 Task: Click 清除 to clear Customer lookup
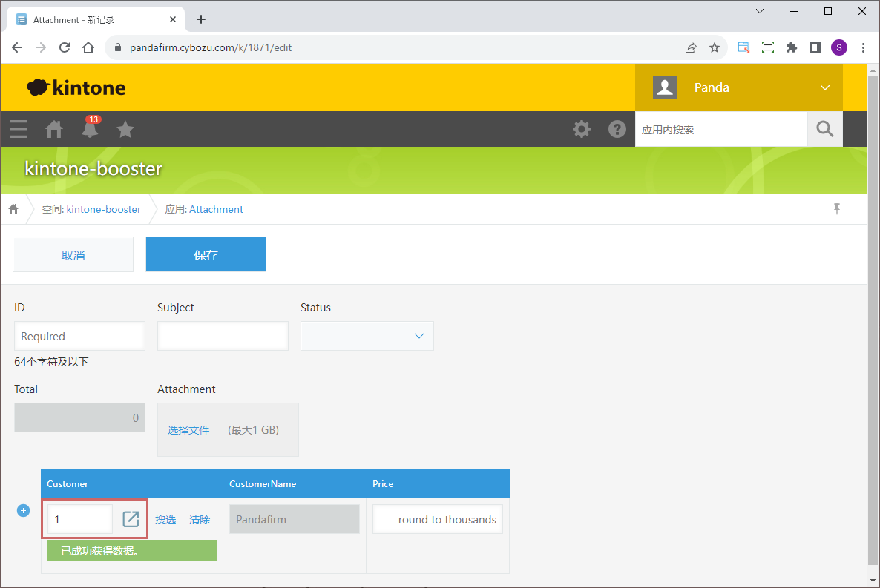point(200,520)
